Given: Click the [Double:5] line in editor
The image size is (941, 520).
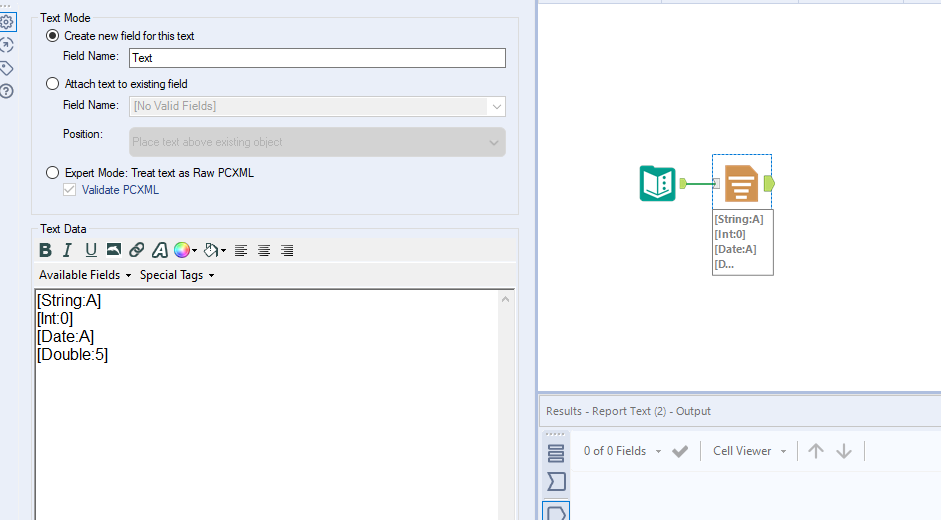Looking at the screenshot, I should point(72,354).
